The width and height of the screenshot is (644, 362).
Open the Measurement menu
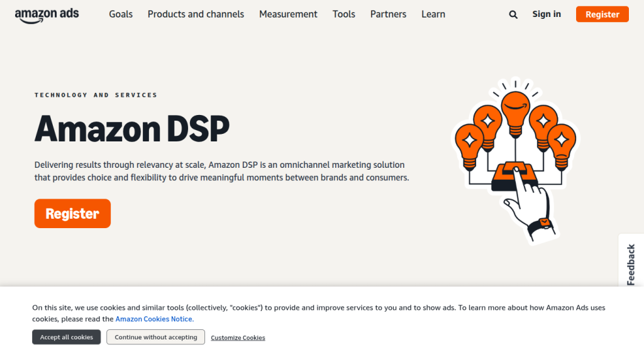pos(288,14)
